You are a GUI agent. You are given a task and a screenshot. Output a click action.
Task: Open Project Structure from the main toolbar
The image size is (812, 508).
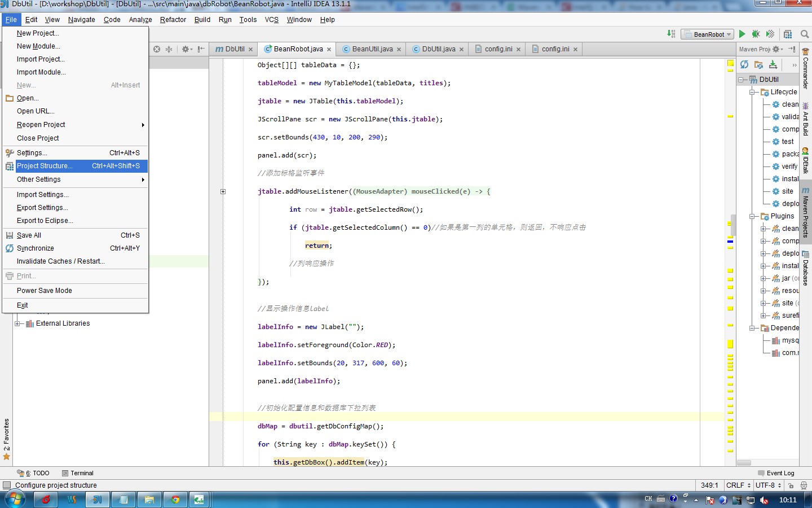tap(788, 34)
